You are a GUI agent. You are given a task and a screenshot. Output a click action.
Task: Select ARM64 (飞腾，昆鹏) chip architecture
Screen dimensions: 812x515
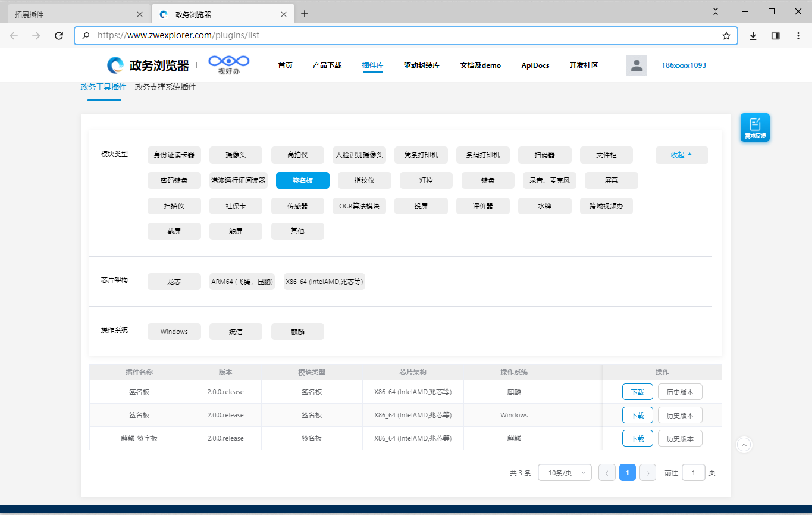click(x=242, y=282)
